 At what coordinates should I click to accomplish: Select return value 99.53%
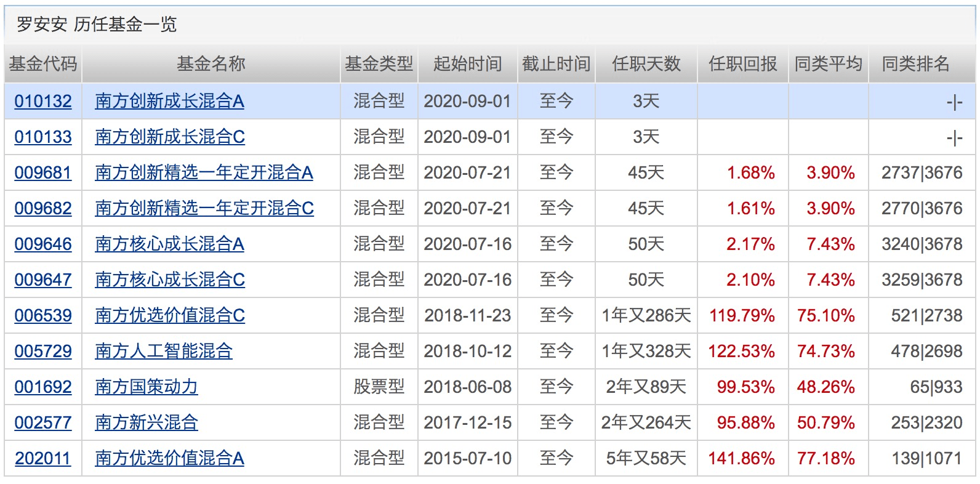tap(745, 387)
